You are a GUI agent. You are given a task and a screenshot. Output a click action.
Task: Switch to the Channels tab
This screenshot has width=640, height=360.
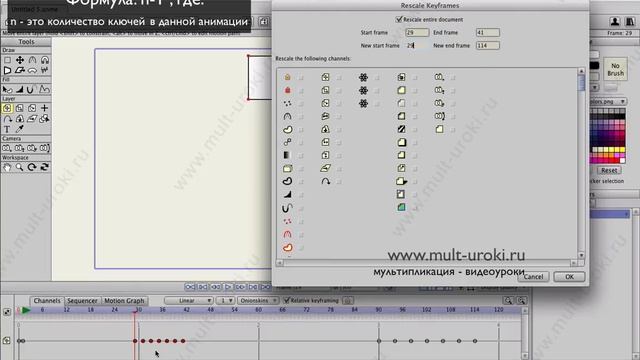click(47, 301)
